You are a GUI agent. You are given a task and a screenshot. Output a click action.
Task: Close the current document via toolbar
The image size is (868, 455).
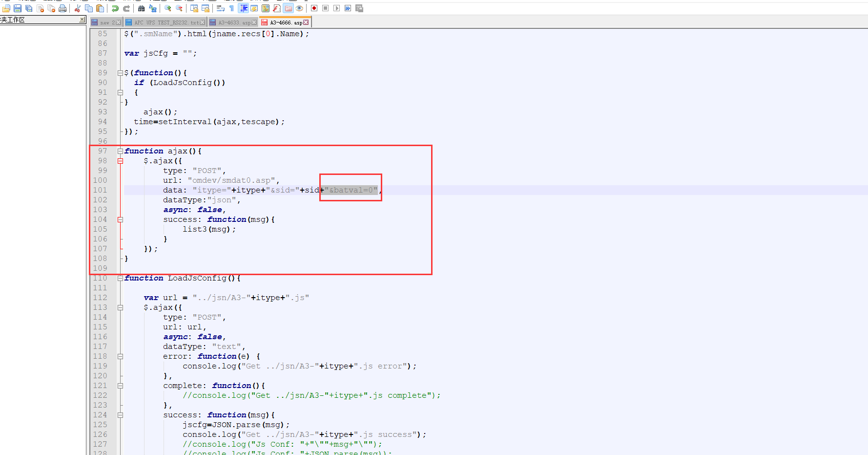[40, 8]
